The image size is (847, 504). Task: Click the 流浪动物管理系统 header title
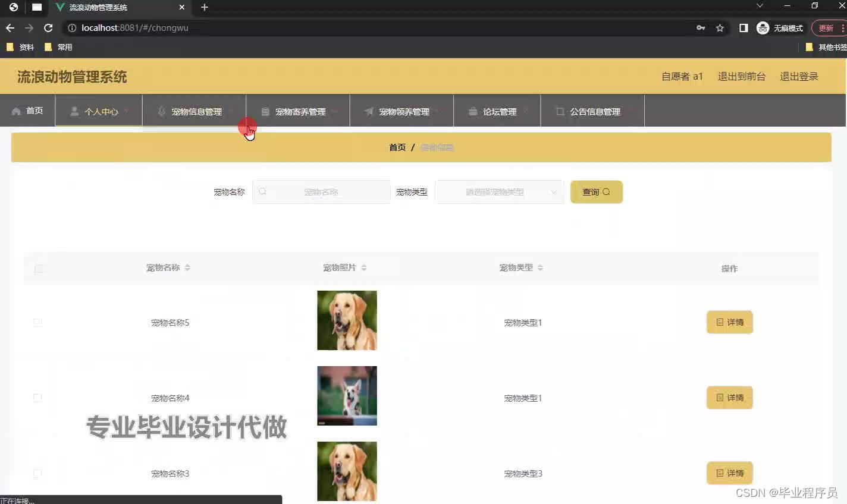(x=72, y=77)
